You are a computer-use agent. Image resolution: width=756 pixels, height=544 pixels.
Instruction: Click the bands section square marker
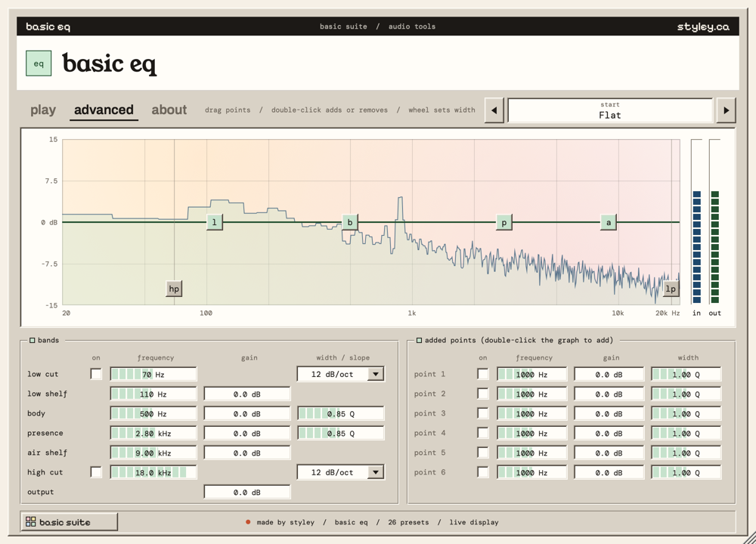click(33, 340)
